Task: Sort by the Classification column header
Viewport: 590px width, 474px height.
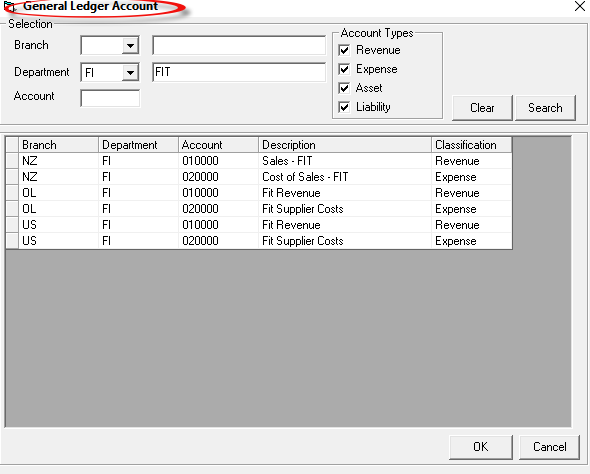Action: point(471,145)
